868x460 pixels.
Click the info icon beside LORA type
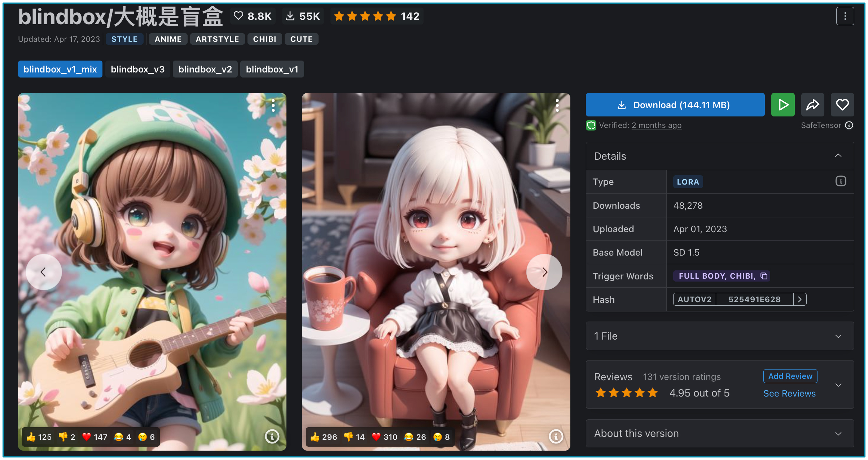[x=841, y=181]
